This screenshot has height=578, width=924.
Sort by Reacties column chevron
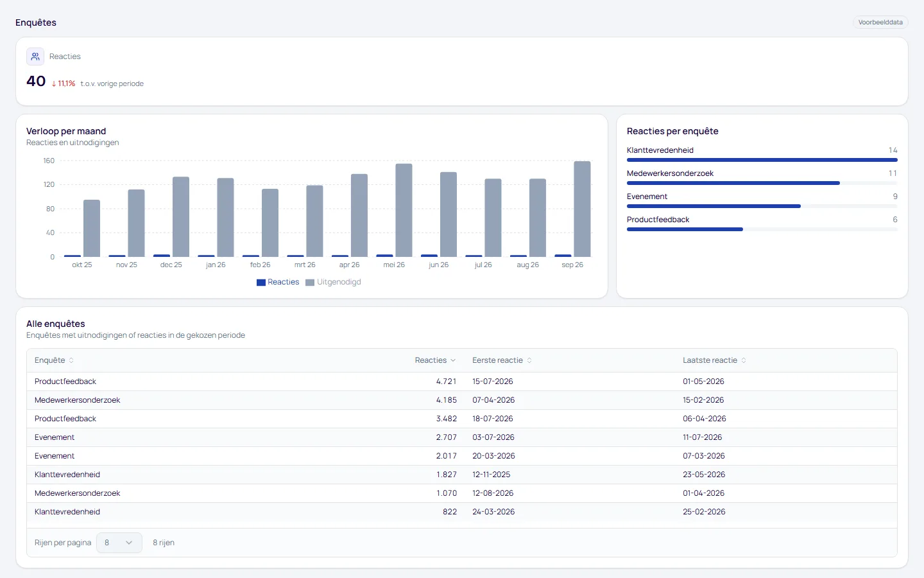click(x=453, y=360)
